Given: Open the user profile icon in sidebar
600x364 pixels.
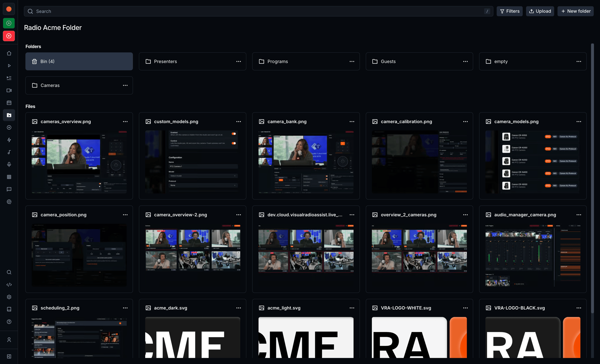Looking at the screenshot, I should [9, 339].
